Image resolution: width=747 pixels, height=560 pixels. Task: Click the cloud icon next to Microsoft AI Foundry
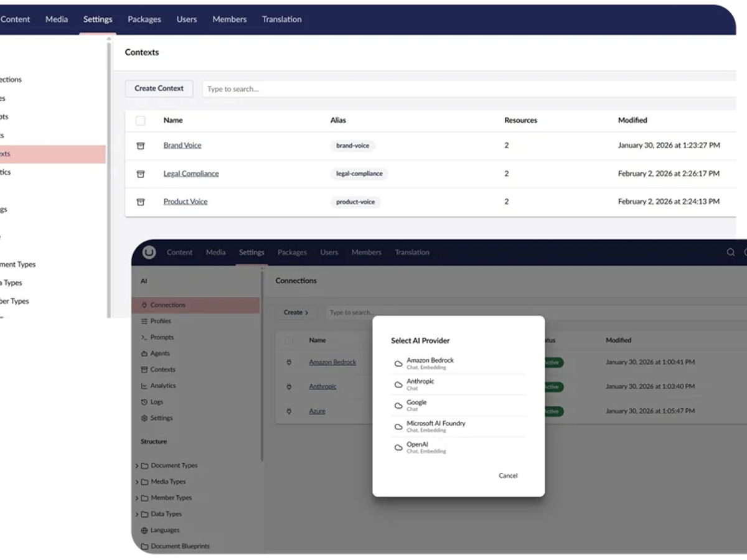[398, 427]
